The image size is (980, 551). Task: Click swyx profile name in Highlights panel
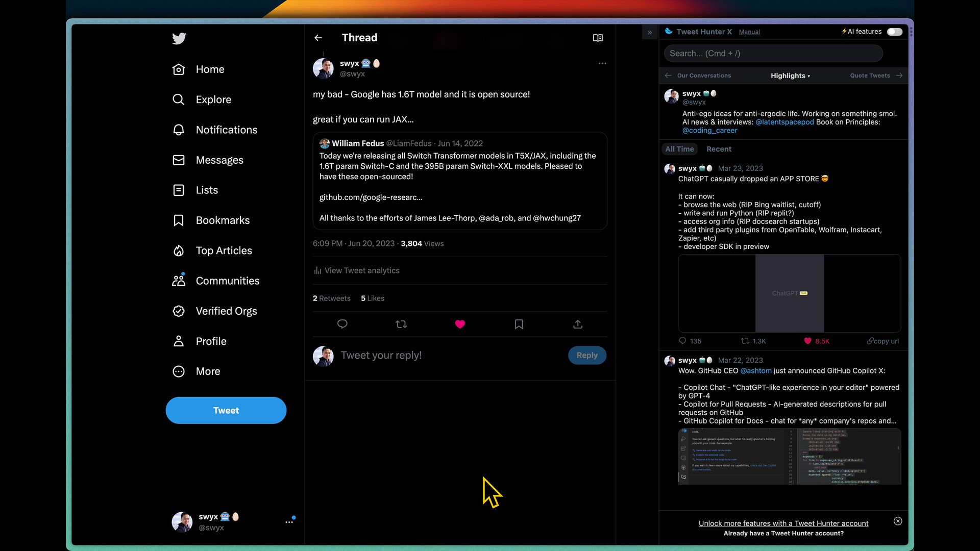pyautogui.click(x=691, y=93)
